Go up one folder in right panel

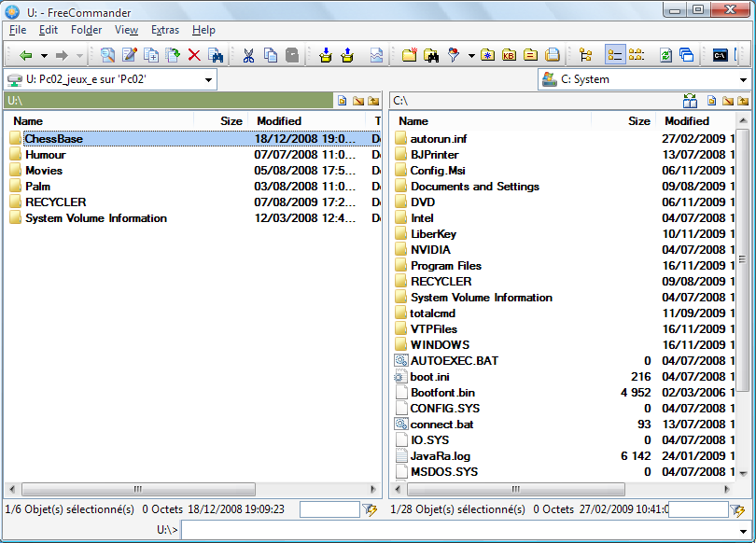pos(743,101)
